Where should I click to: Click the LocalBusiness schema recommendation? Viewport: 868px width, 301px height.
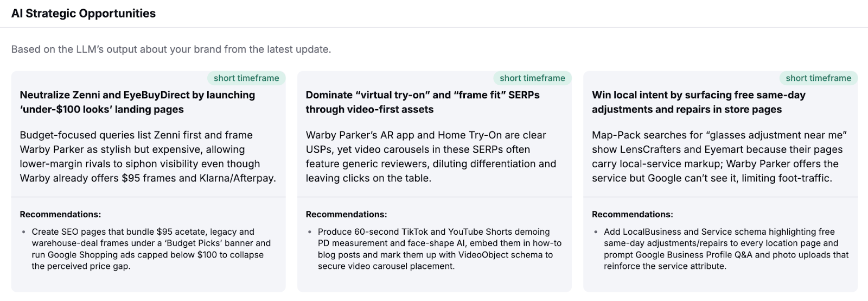(726, 249)
